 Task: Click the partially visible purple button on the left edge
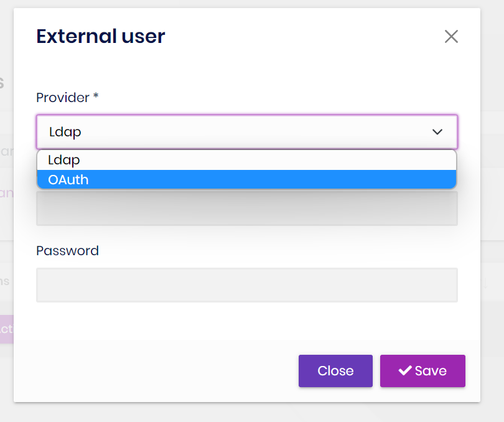tap(6, 329)
